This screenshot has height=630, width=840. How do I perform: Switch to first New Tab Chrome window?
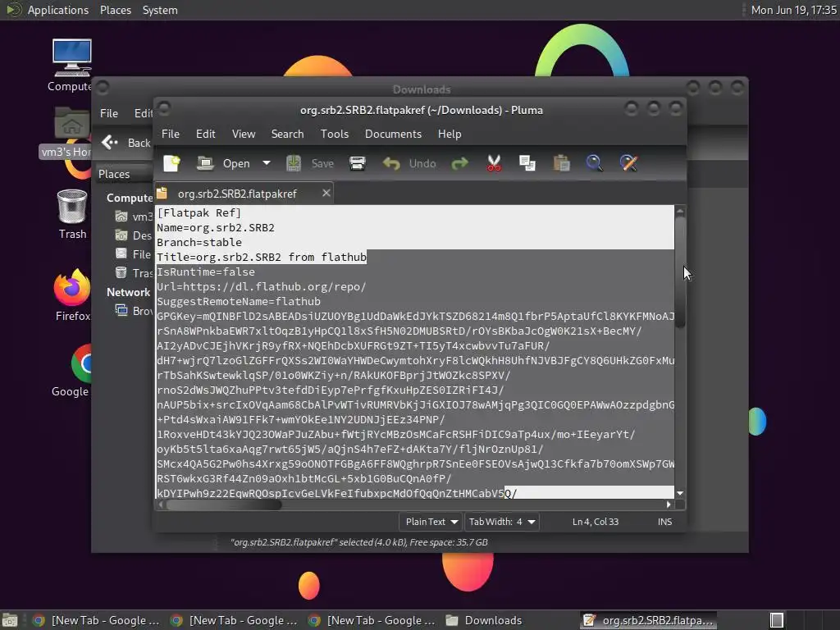coord(97,620)
